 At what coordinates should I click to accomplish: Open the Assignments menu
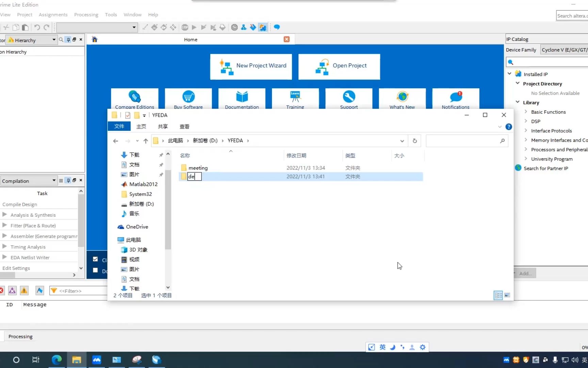coord(53,15)
